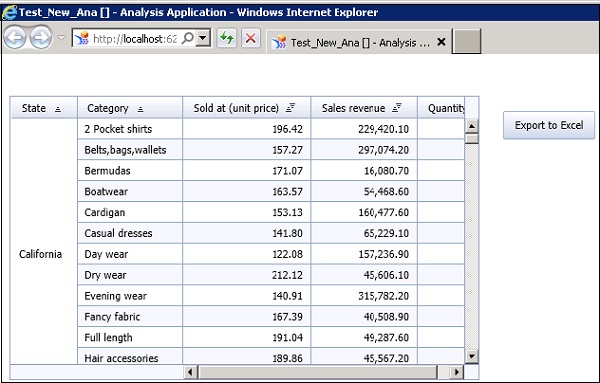This screenshot has width=600, height=383.
Task: Click the search magnifier in address bar
Action: click(188, 38)
